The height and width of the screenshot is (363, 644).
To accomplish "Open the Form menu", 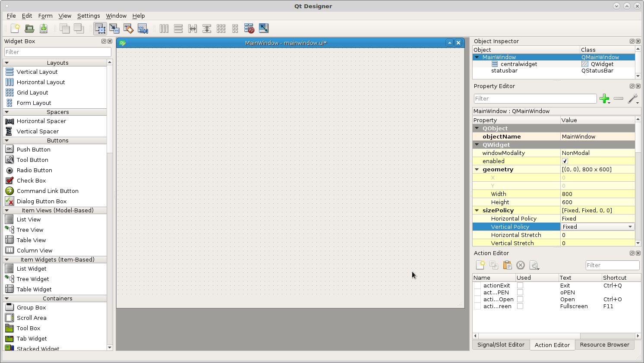I will point(45,16).
